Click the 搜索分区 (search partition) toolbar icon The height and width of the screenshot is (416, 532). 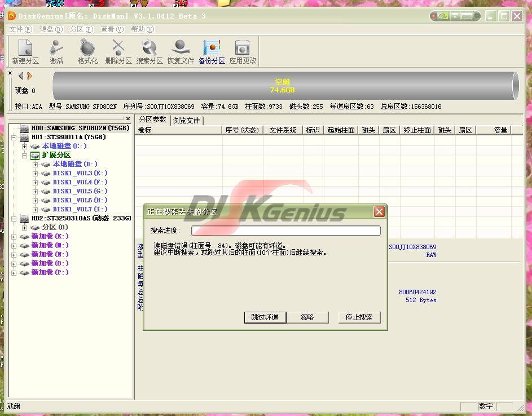click(150, 51)
